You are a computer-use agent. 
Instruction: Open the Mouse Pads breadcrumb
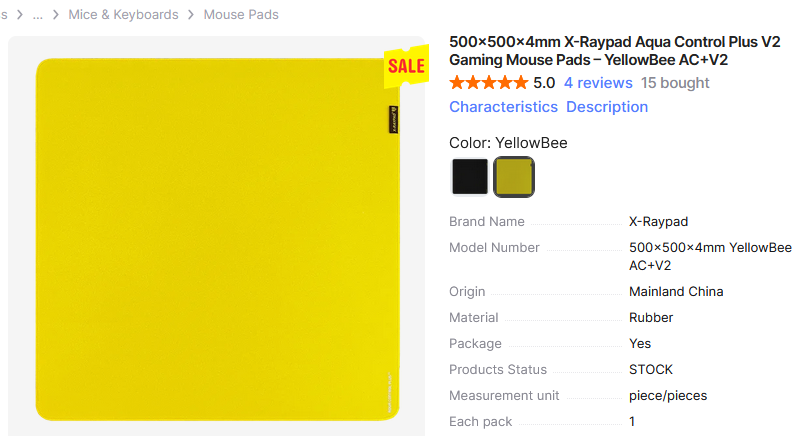click(241, 15)
